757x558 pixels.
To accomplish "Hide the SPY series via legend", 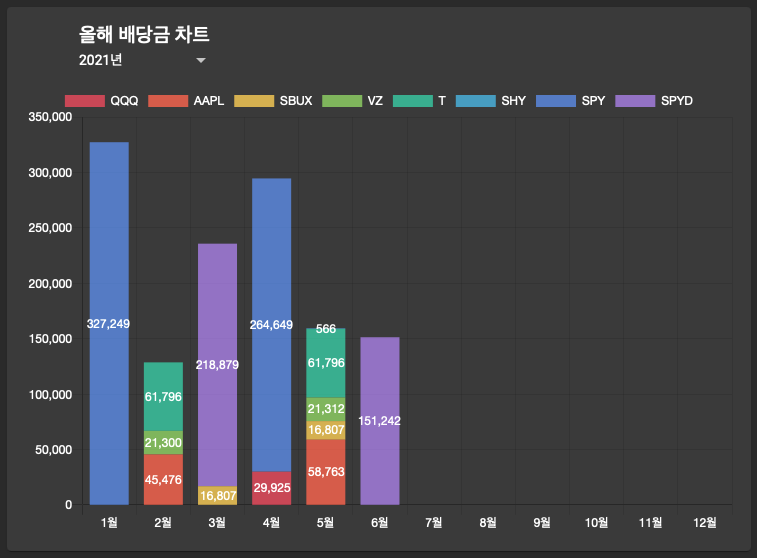I will (571, 101).
